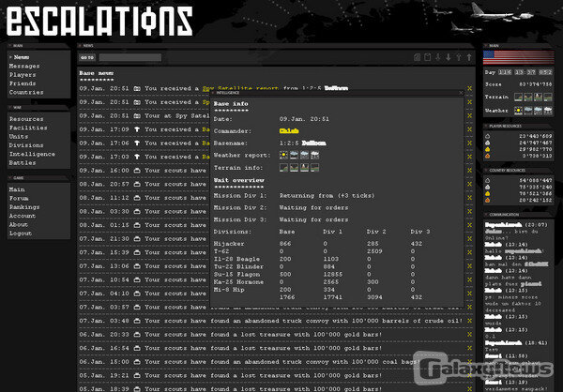This screenshot has width=563, height=392.
Task: Open Main under the GAME panel
Action: point(17,189)
